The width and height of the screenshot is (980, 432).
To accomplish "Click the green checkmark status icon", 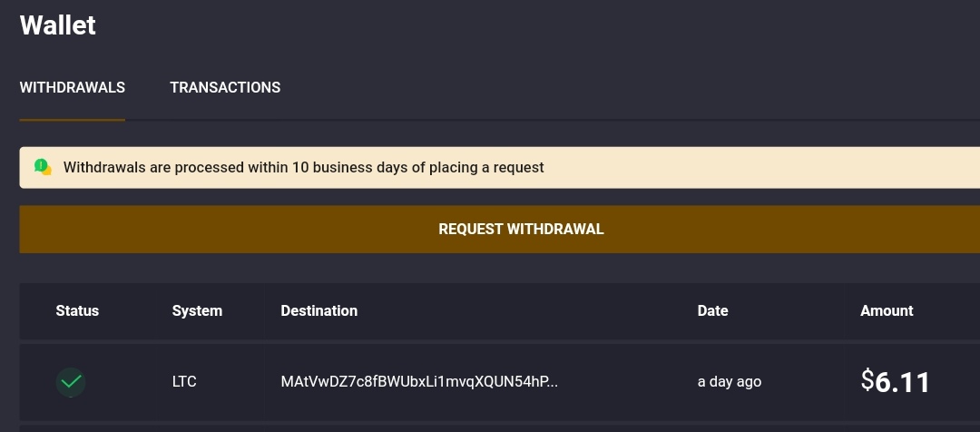I will pyautogui.click(x=71, y=382).
